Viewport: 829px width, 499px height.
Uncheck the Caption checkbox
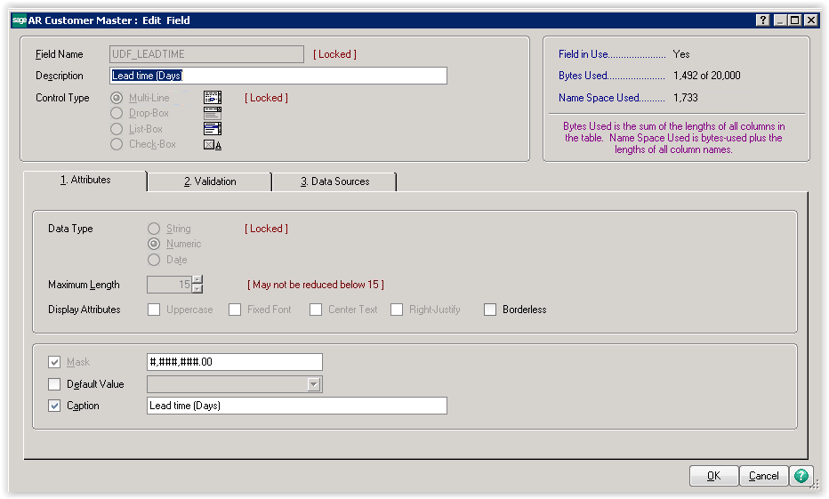(54, 406)
